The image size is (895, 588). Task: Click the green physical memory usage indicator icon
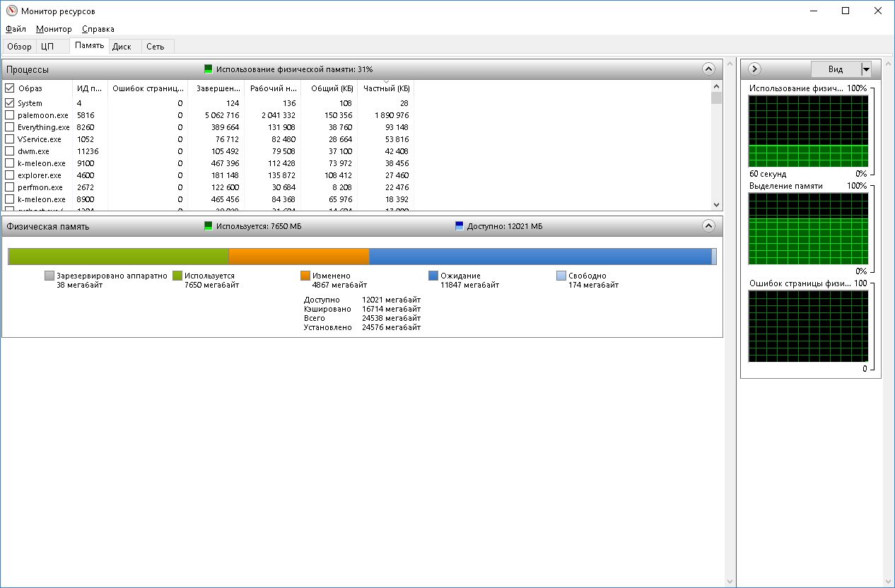pyautogui.click(x=209, y=69)
